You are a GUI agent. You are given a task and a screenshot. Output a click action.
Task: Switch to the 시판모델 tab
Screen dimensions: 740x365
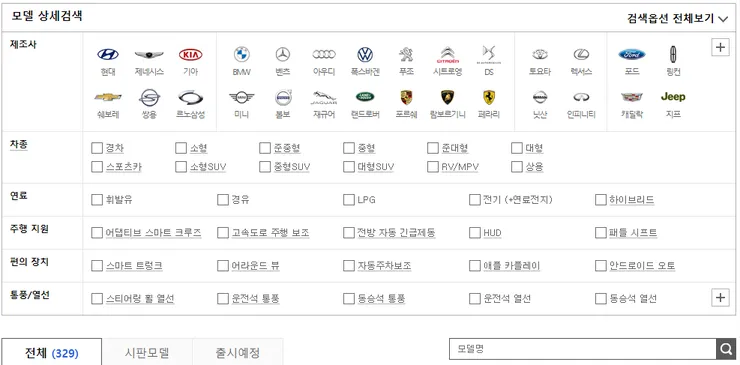click(147, 352)
